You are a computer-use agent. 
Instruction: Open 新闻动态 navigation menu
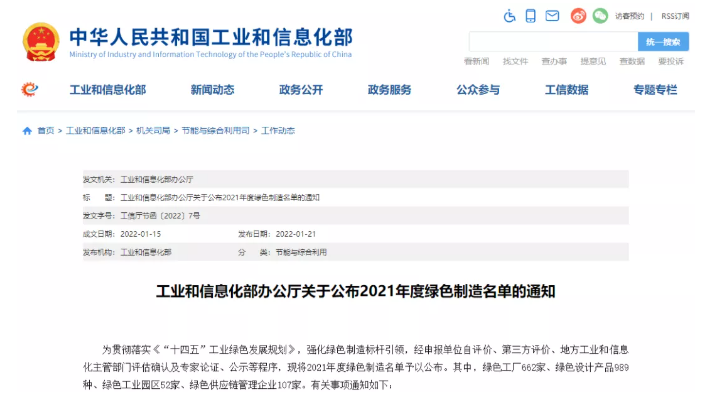coord(213,90)
